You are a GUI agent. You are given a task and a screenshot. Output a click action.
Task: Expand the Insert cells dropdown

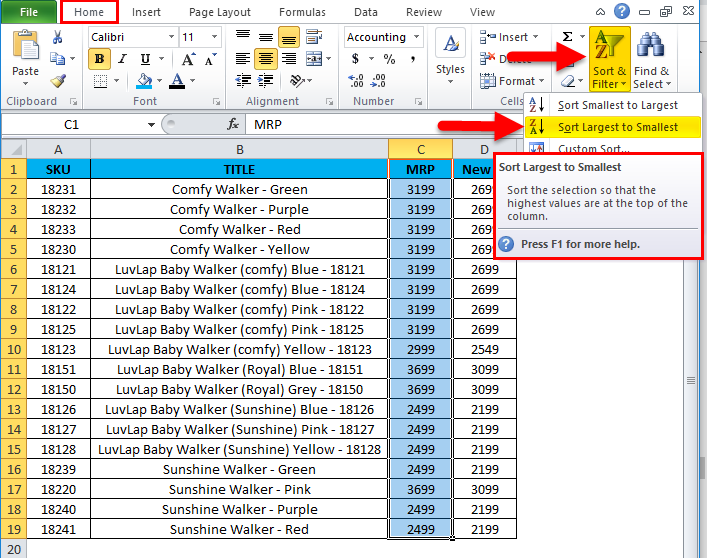(536, 37)
